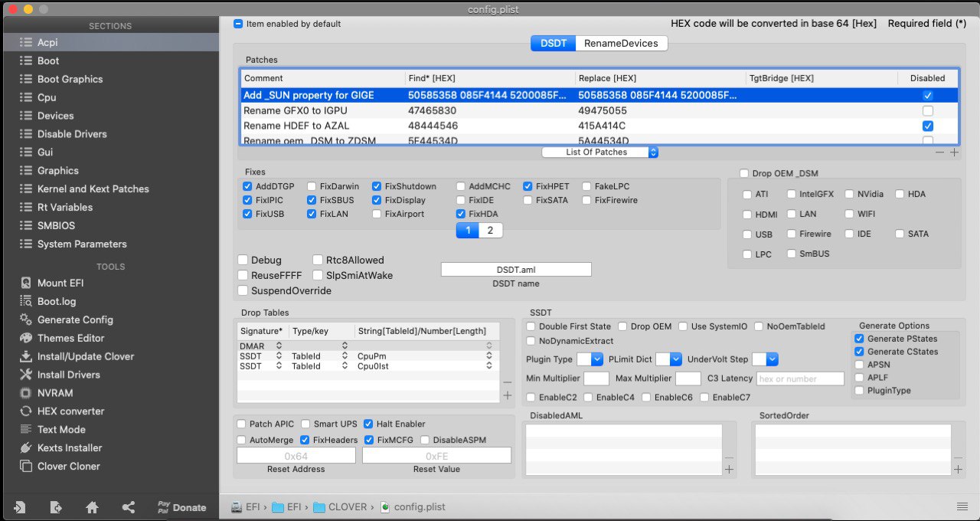
Task: Toggle the AddDTGP fix checkbox
Action: [x=247, y=186]
